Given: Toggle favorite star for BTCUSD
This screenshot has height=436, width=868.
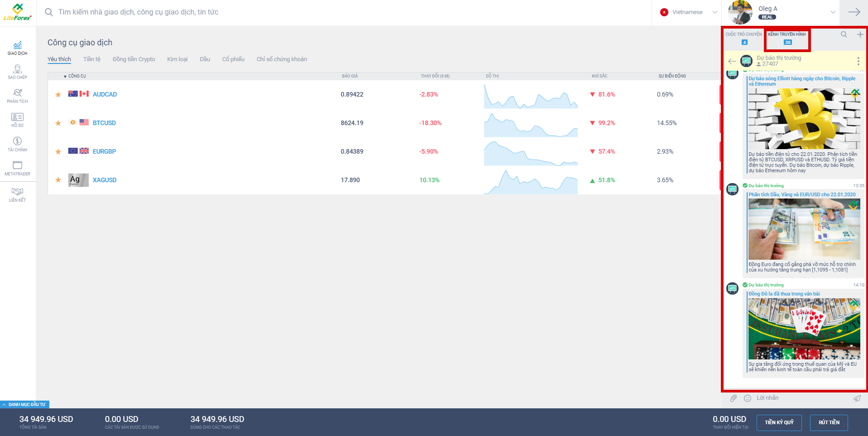Looking at the screenshot, I should pos(58,123).
